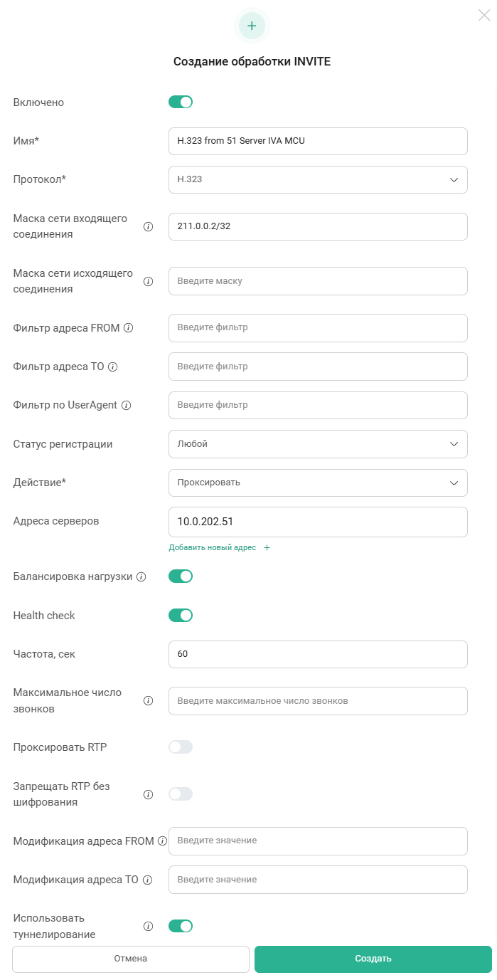
Task: Expand the Статус регистрации dropdown
Action: click(318, 443)
